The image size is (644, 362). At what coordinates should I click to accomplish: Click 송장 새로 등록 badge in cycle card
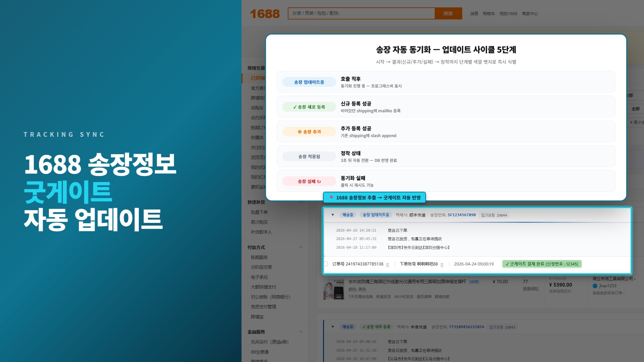tap(309, 107)
